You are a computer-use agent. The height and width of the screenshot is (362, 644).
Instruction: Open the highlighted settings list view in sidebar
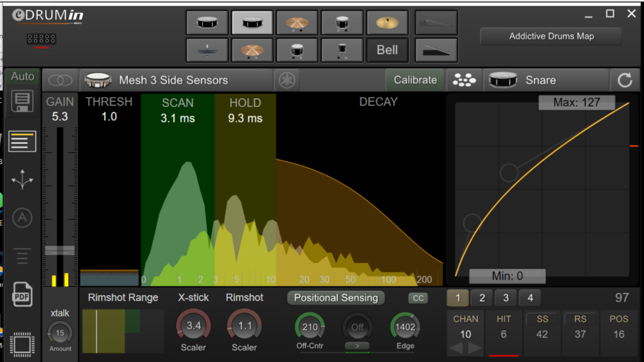pyautogui.click(x=22, y=141)
